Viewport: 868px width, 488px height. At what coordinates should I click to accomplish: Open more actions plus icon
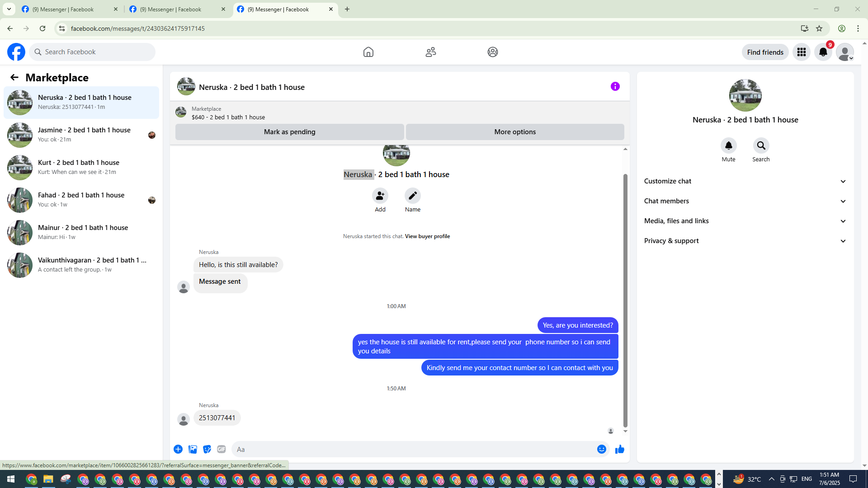tap(178, 449)
